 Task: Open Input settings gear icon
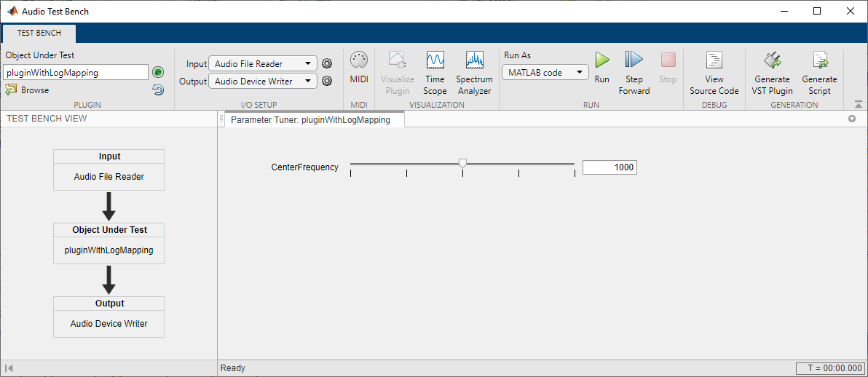tap(327, 63)
